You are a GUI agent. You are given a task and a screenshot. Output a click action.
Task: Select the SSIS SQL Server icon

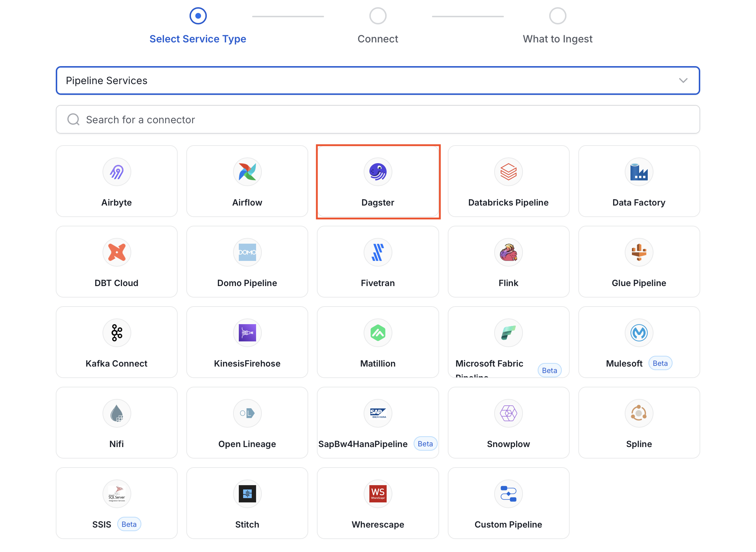point(117,494)
